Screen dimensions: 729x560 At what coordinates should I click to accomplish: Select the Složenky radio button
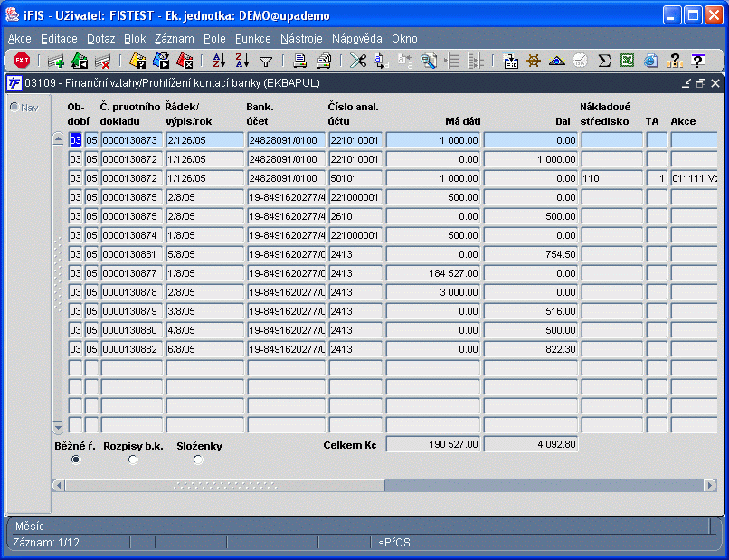tap(198, 460)
